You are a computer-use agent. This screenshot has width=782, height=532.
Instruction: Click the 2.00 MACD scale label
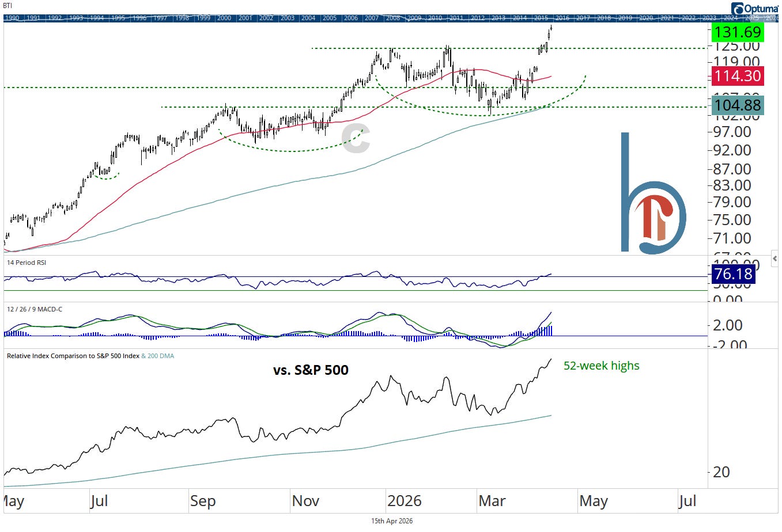(728, 325)
